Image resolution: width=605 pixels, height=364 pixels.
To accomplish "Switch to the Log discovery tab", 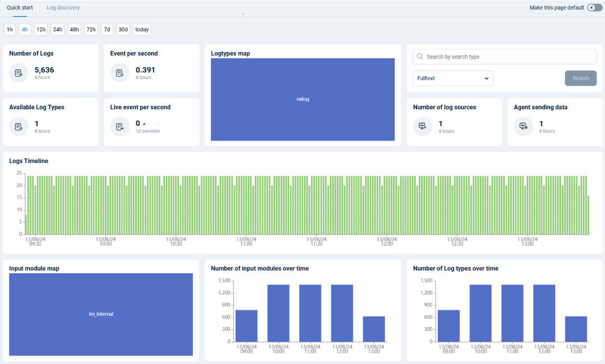I will tap(63, 7).
